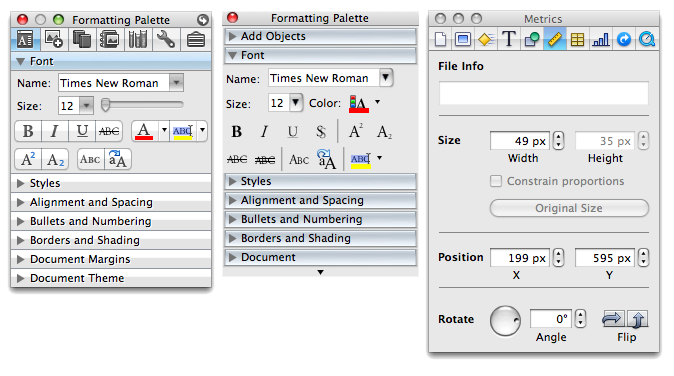Click the Rotate wheel knob

tap(505, 321)
